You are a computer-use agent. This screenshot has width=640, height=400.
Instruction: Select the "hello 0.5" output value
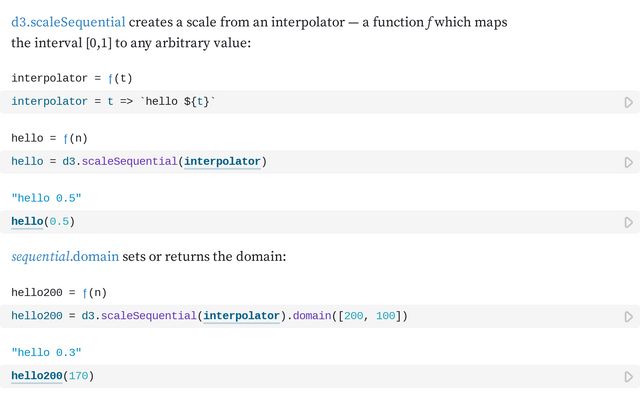(46, 198)
